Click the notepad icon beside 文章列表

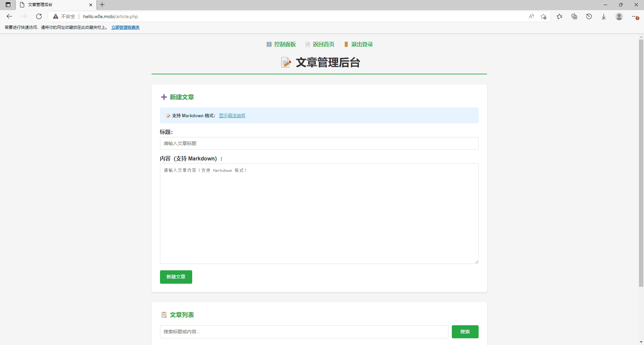[x=164, y=315]
